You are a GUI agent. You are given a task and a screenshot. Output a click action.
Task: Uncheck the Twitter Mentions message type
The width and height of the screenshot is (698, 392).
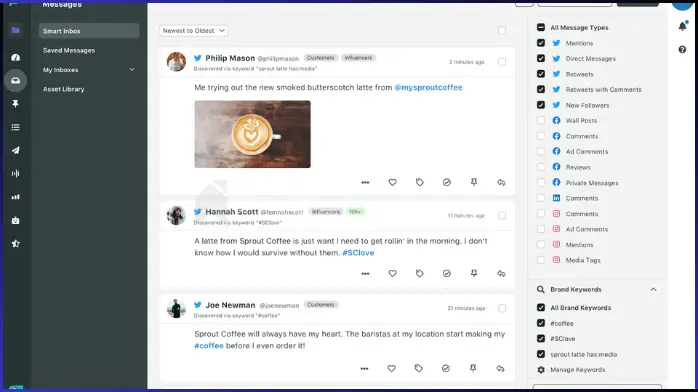541,43
